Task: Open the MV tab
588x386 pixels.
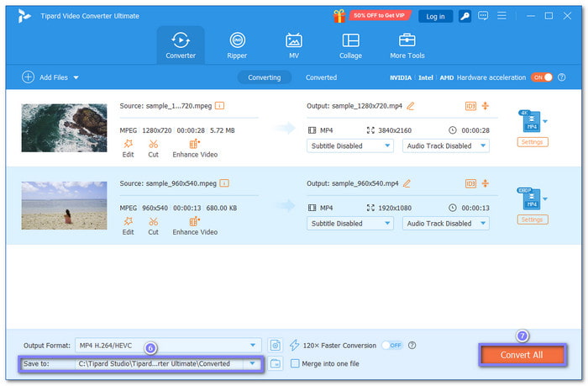Action: [294, 45]
